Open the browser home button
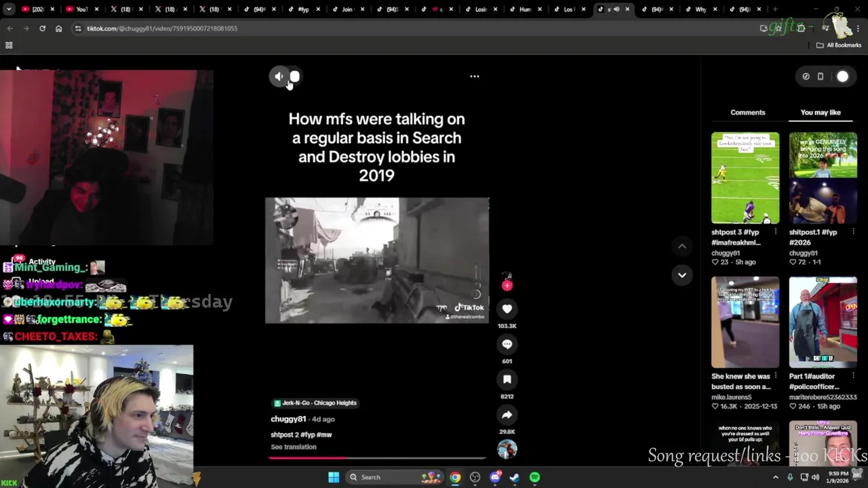The height and width of the screenshot is (488, 868). click(58, 28)
